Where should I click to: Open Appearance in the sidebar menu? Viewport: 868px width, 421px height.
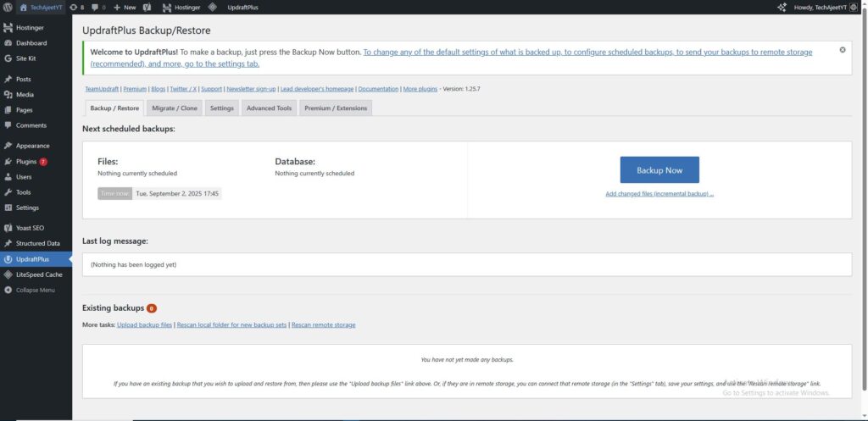click(x=32, y=146)
